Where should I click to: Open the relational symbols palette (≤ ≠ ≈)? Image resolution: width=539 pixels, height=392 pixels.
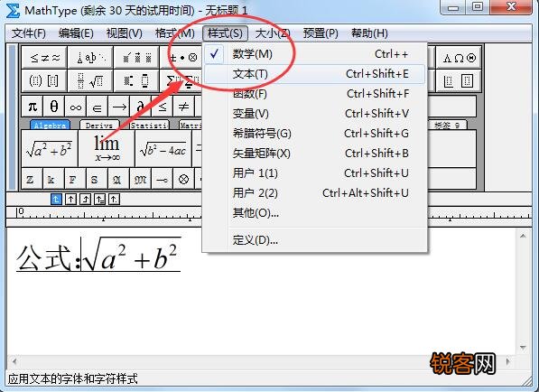(44, 57)
